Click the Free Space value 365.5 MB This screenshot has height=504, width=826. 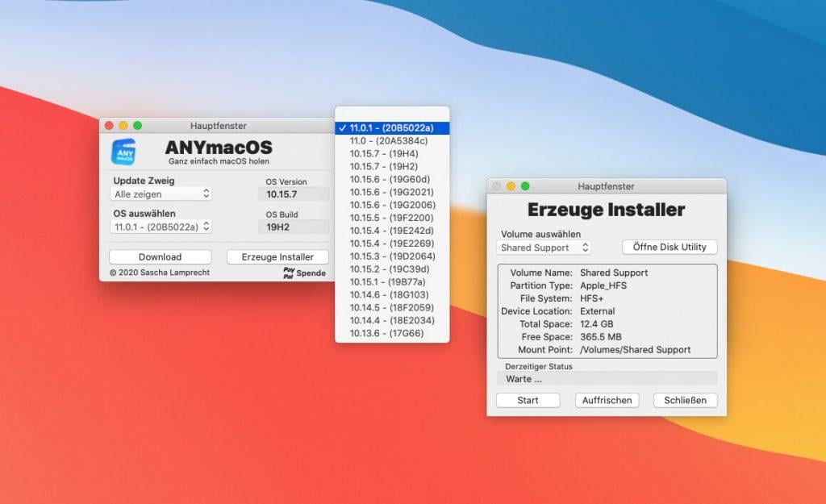pos(600,337)
